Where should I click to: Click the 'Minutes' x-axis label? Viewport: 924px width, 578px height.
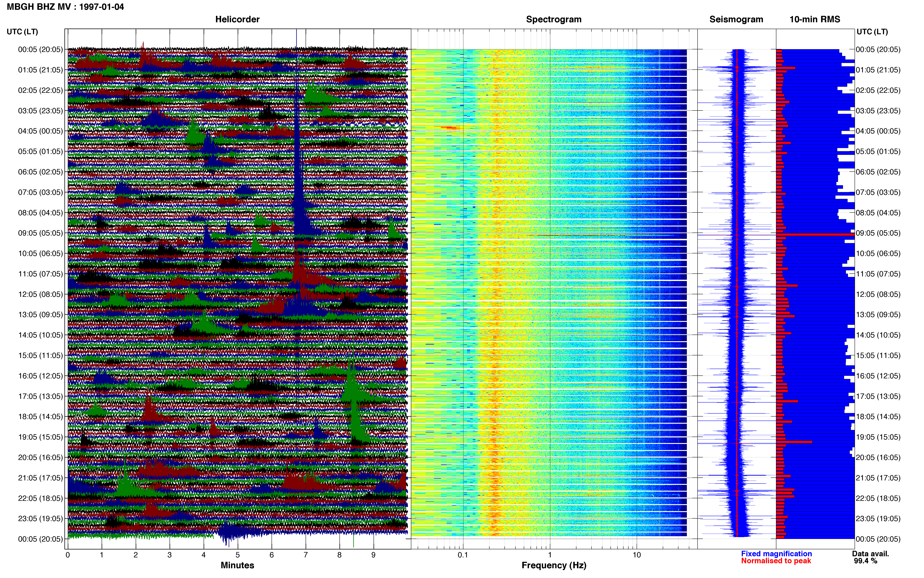tap(237, 565)
